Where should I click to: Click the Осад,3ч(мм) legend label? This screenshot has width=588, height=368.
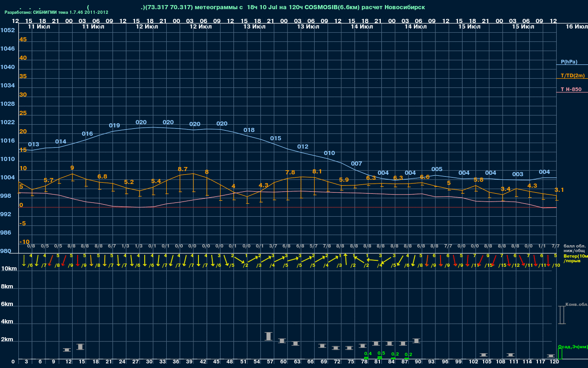[572, 346]
